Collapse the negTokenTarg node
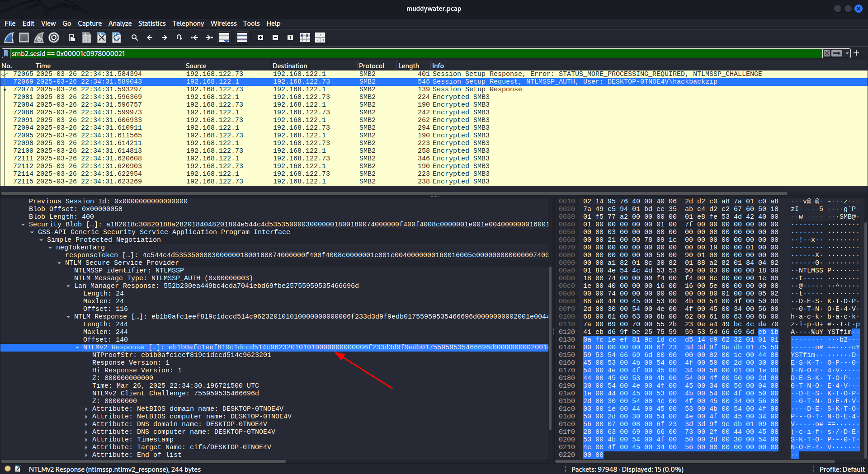This screenshot has width=868, height=474. (x=50, y=248)
